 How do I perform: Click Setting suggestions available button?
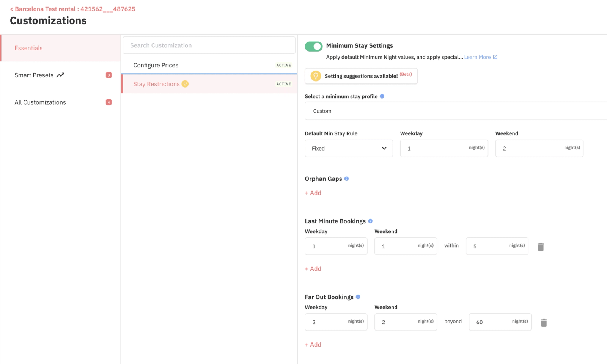[x=361, y=76]
